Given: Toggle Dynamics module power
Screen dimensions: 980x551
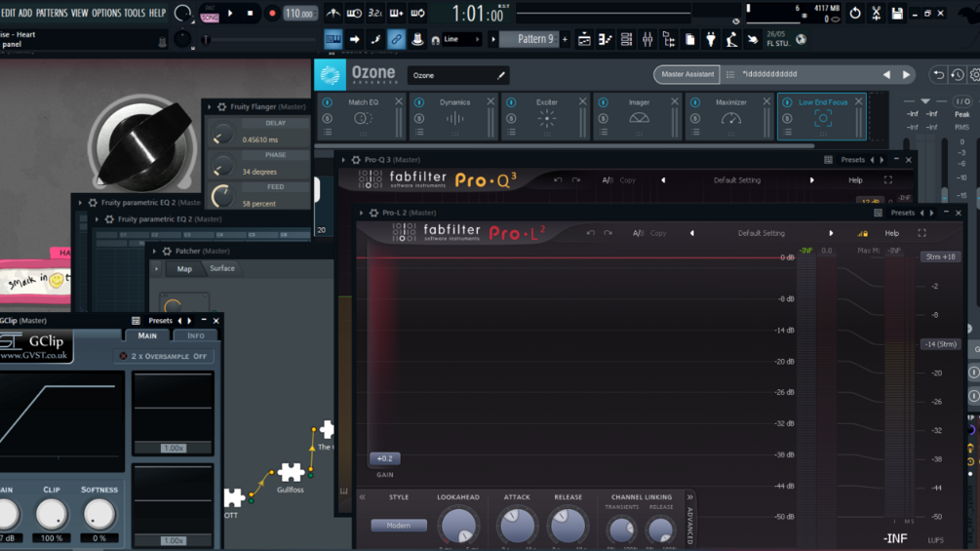Looking at the screenshot, I should [x=418, y=101].
